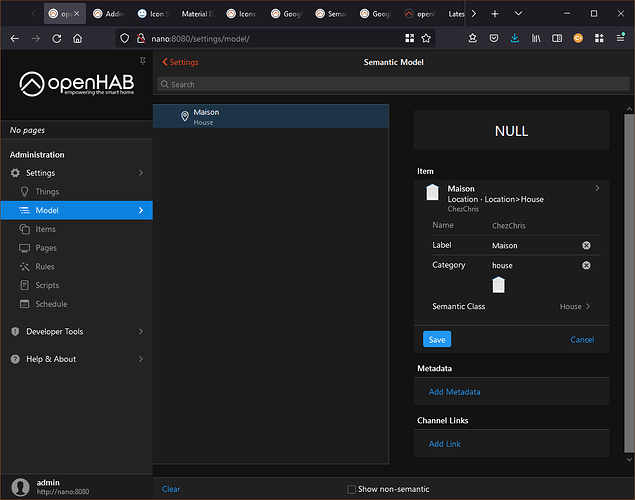The image size is (635, 500).
Task: Focus the Search field in Semantic Model
Action: (393, 84)
